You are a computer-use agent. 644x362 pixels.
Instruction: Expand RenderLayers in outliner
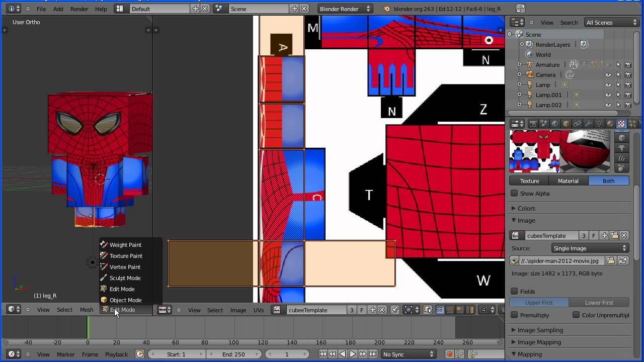(522, 45)
